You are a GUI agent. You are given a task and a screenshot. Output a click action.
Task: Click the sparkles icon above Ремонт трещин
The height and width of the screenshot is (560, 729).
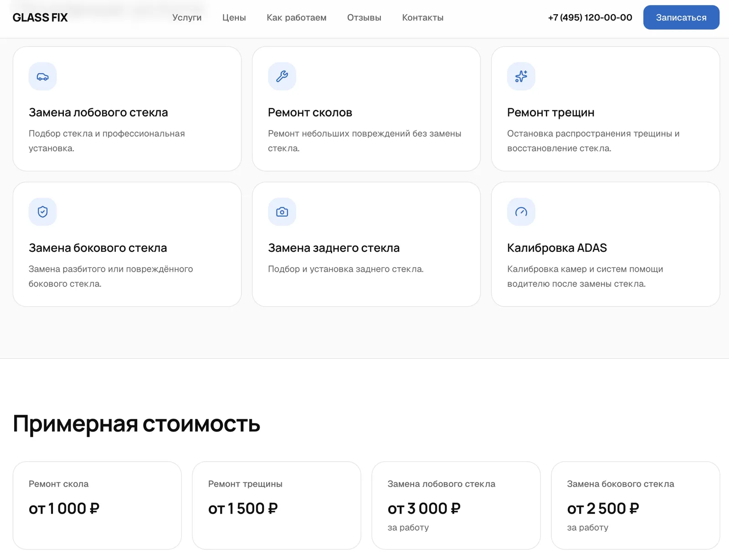pyautogui.click(x=521, y=76)
